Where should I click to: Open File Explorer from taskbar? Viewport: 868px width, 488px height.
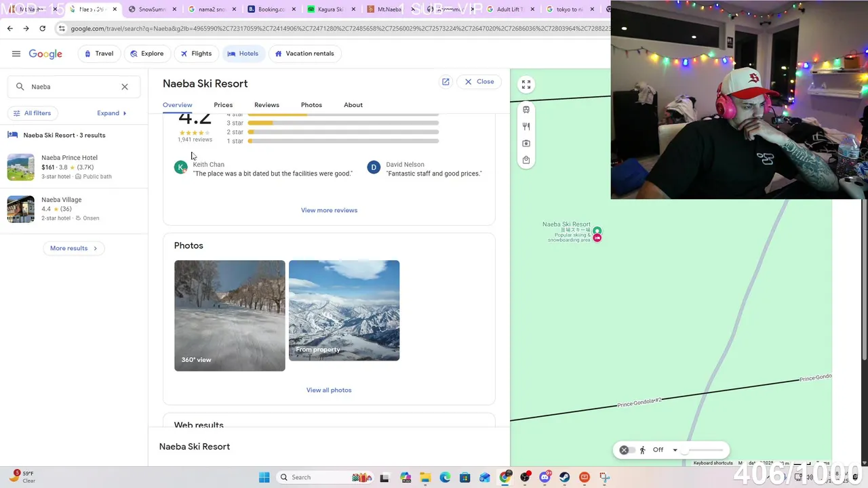(x=425, y=477)
